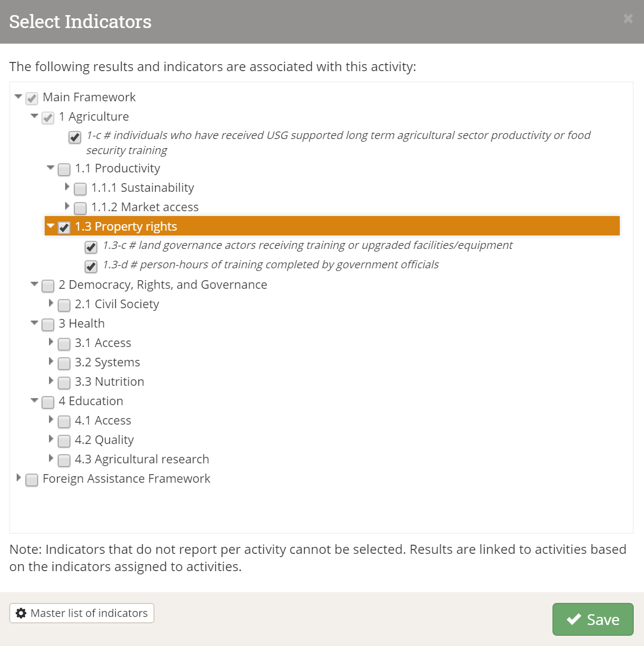Uncheck the 1-c individuals training indicator
The image size is (644, 646).
pos(75,137)
